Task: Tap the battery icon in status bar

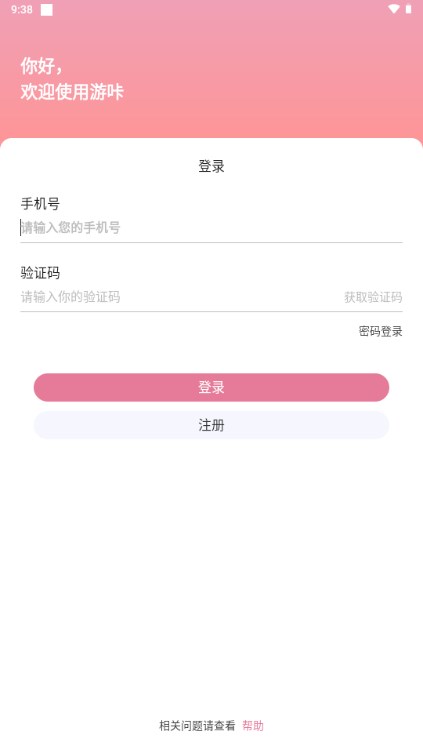Action: pyautogui.click(x=408, y=9)
